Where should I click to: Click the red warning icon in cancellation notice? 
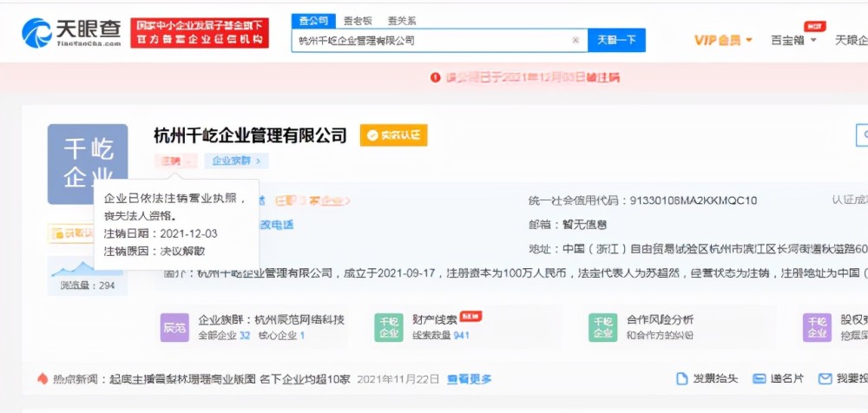click(436, 77)
